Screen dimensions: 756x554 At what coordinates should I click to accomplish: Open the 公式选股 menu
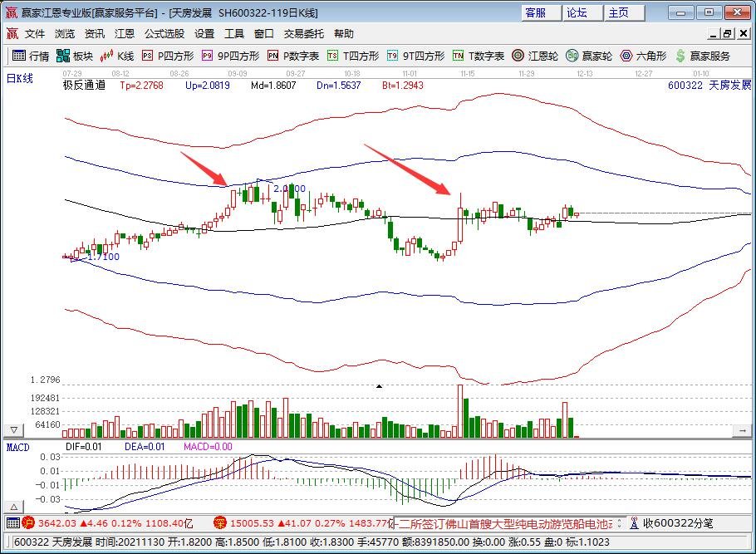coord(164,34)
